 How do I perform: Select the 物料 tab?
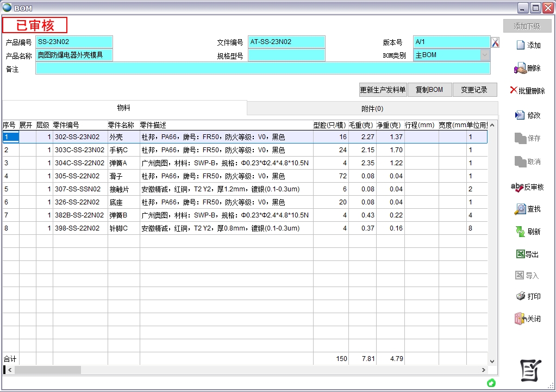(124, 108)
